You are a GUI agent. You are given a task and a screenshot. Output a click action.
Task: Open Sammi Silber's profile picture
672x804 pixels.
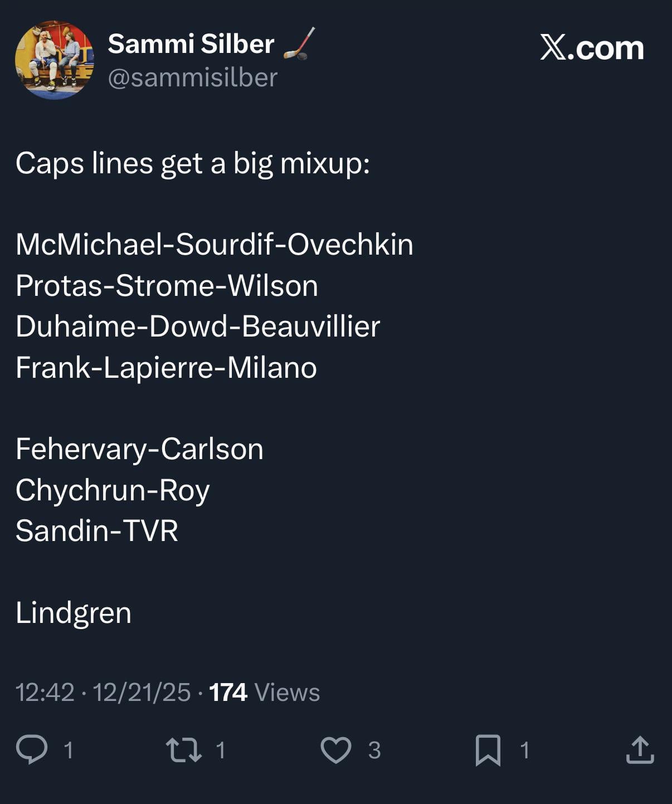click(x=55, y=60)
